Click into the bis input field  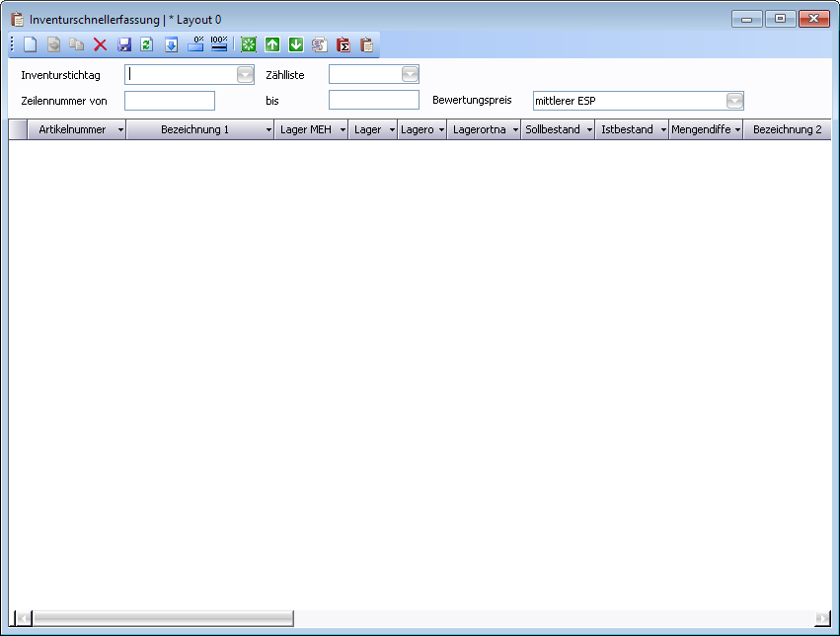click(x=373, y=101)
